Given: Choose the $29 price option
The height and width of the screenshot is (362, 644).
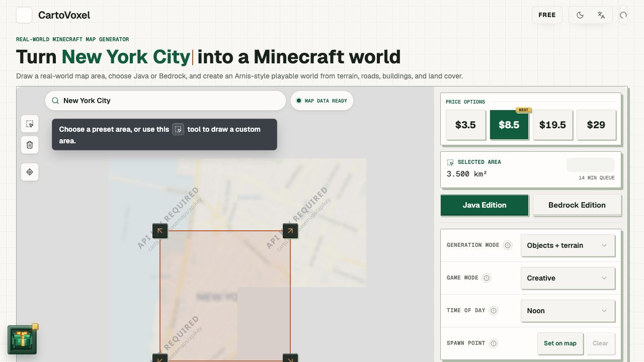Looking at the screenshot, I should (596, 125).
